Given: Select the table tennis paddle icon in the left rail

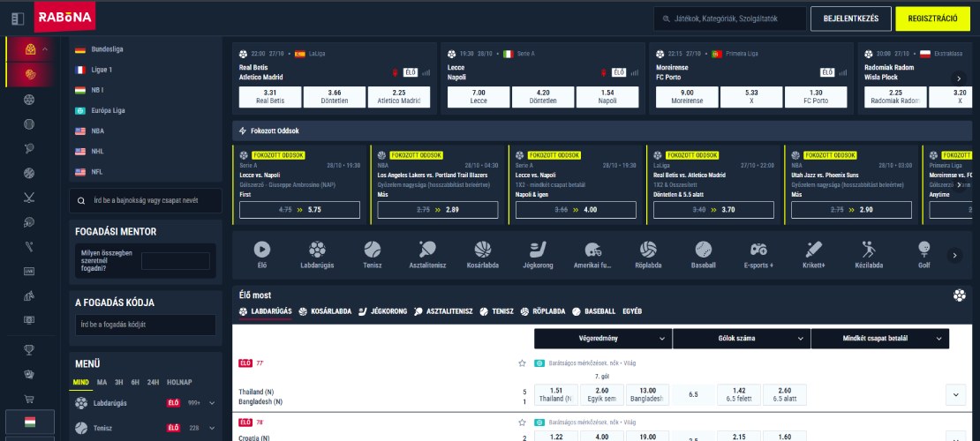Looking at the screenshot, I should click(29, 148).
